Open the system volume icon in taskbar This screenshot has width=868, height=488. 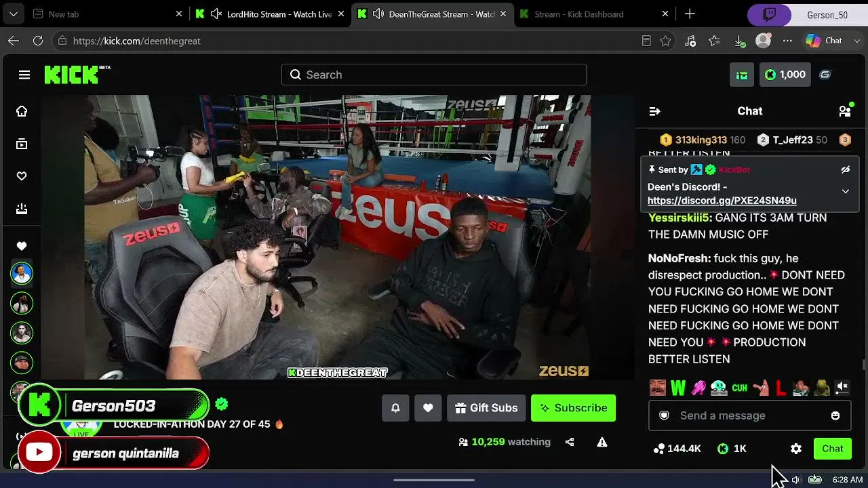tap(796, 480)
